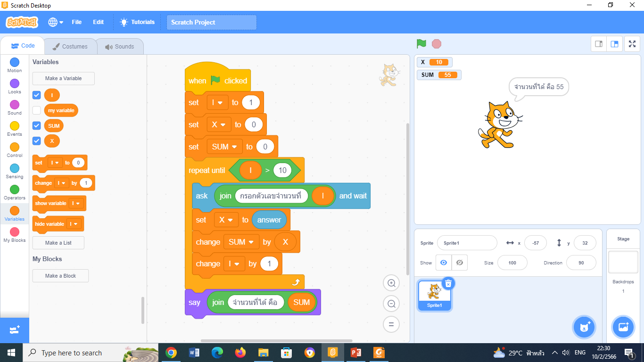Expand the SUM dropdown in change block

tap(241, 242)
